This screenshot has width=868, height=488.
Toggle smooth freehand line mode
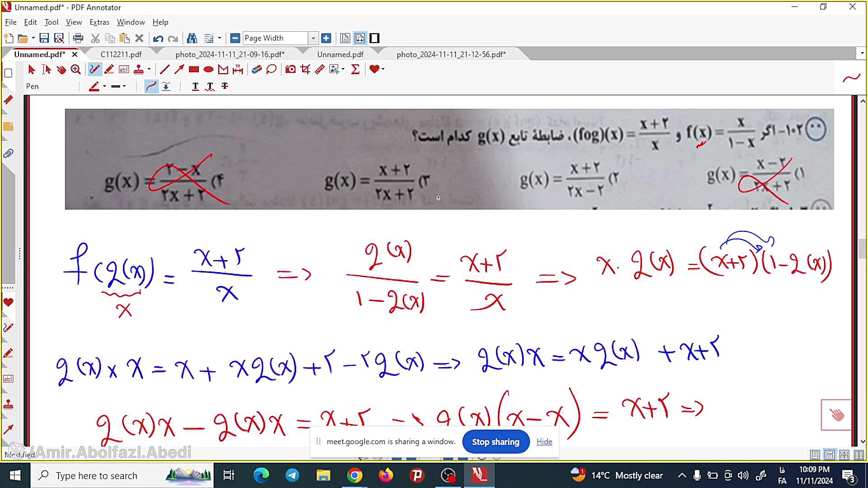click(x=151, y=86)
